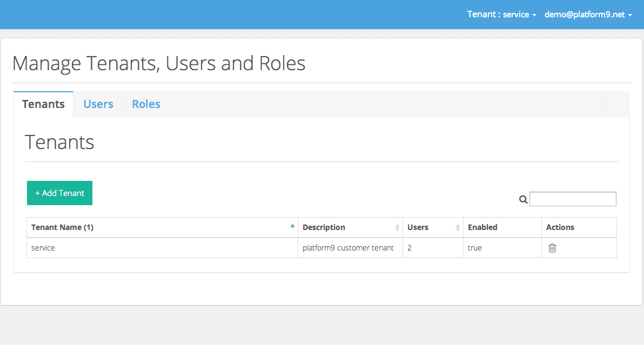
Task: Select the service tenant name cell
Action: click(43, 248)
